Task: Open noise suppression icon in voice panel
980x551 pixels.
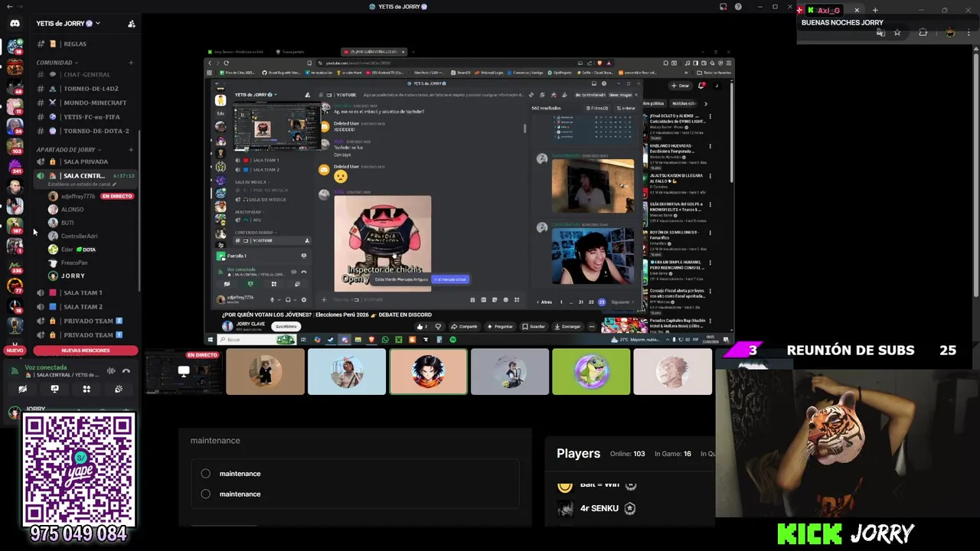Action: pos(111,371)
